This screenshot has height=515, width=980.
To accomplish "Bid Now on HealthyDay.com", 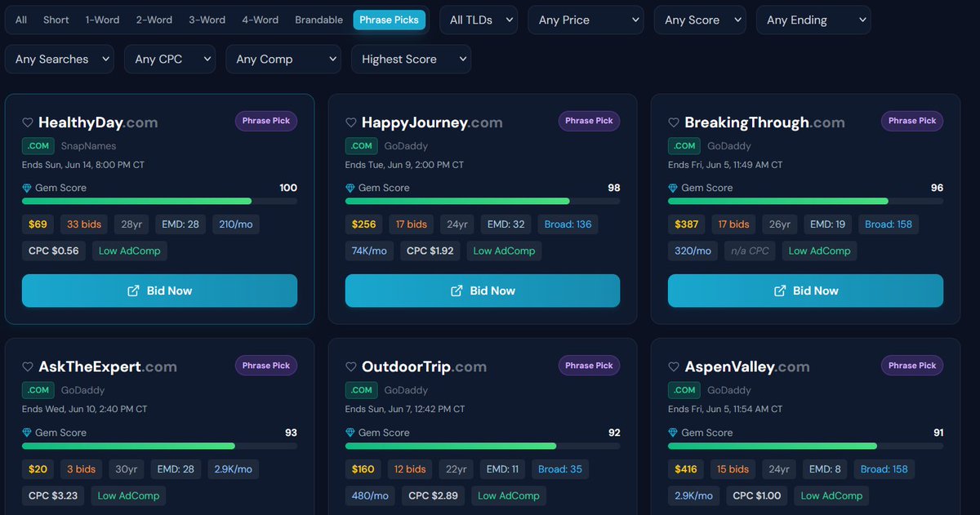I will click(159, 291).
